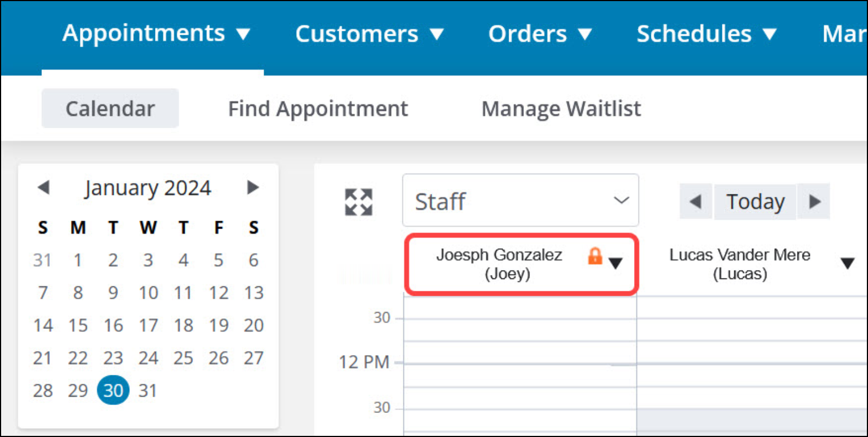Click the back arrow beside Today
The image size is (868, 437).
696,201
